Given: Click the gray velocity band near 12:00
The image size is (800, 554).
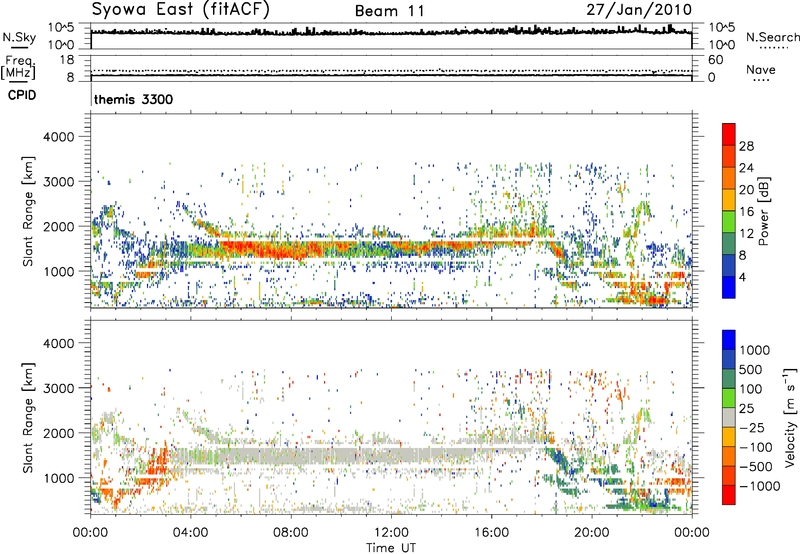Looking at the screenshot, I should click(x=391, y=455).
